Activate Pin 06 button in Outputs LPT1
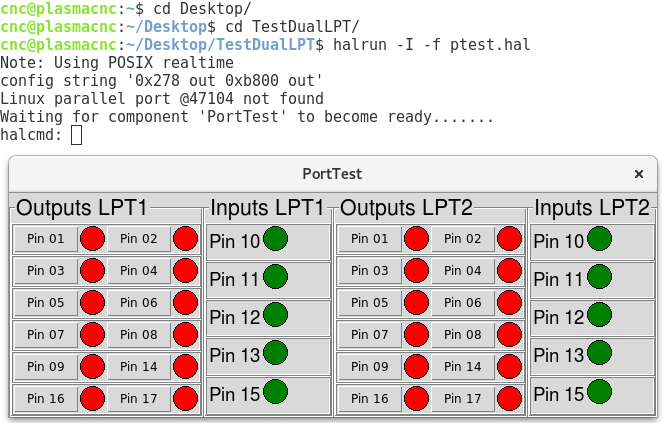 [x=138, y=302]
